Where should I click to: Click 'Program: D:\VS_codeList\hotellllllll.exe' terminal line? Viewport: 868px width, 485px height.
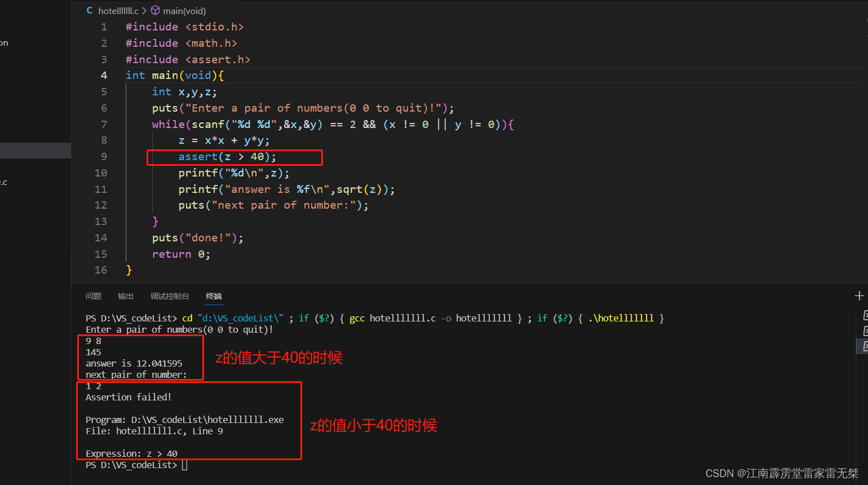point(185,420)
